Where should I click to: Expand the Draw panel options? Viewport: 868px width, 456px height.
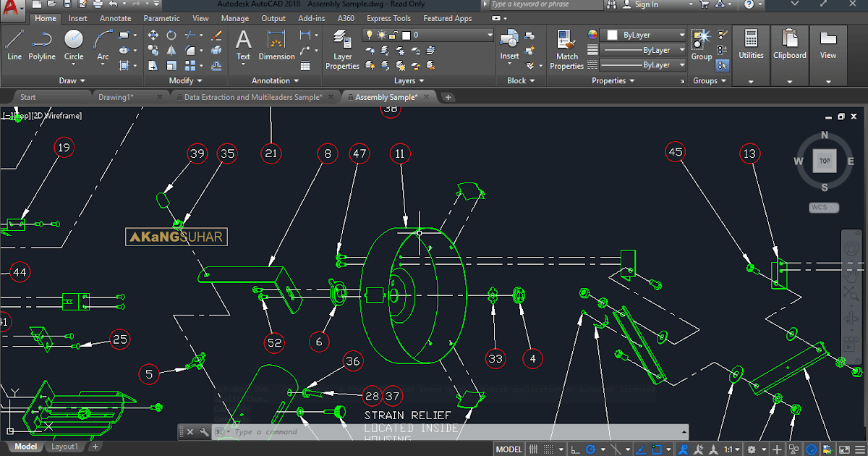[x=72, y=81]
